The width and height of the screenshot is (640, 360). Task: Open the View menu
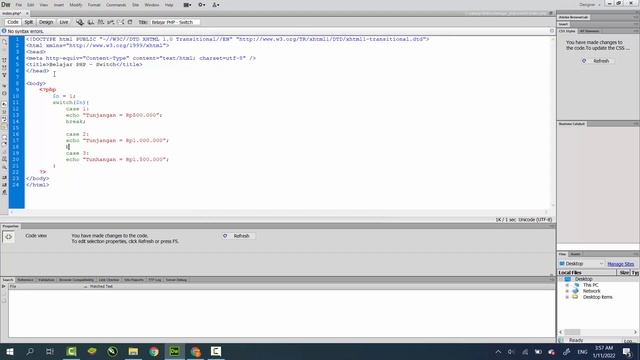[44, 5]
